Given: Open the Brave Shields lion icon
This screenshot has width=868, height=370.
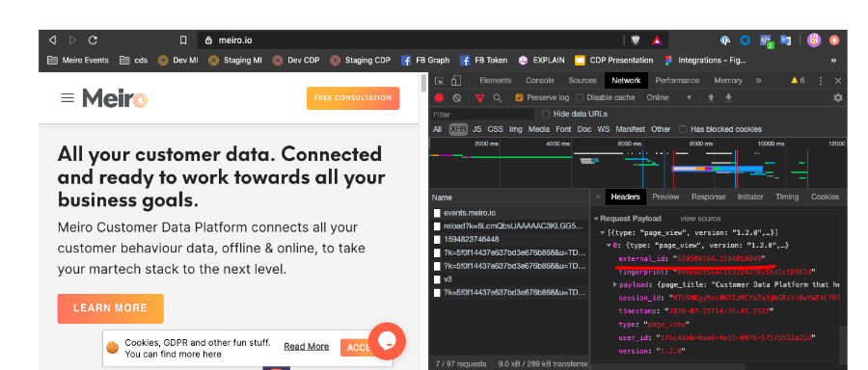Looking at the screenshot, I should coord(635,40).
